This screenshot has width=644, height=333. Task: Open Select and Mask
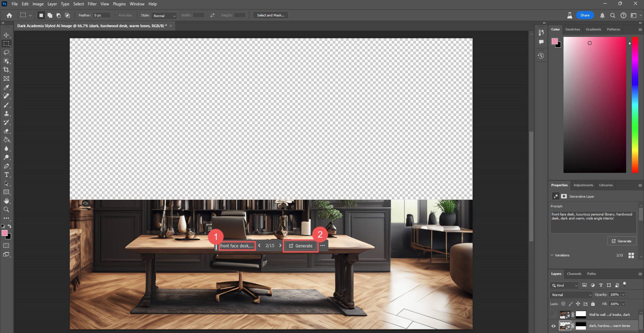click(270, 15)
